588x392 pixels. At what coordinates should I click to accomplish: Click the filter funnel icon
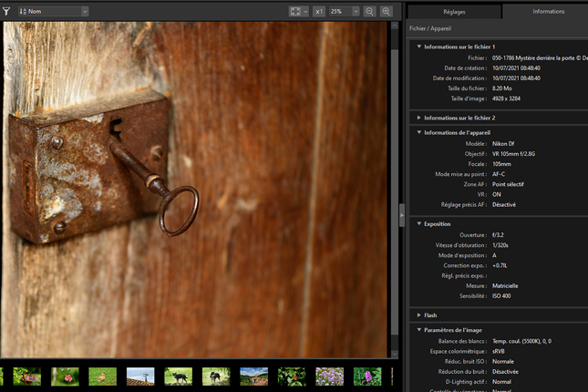click(x=6, y=11)
